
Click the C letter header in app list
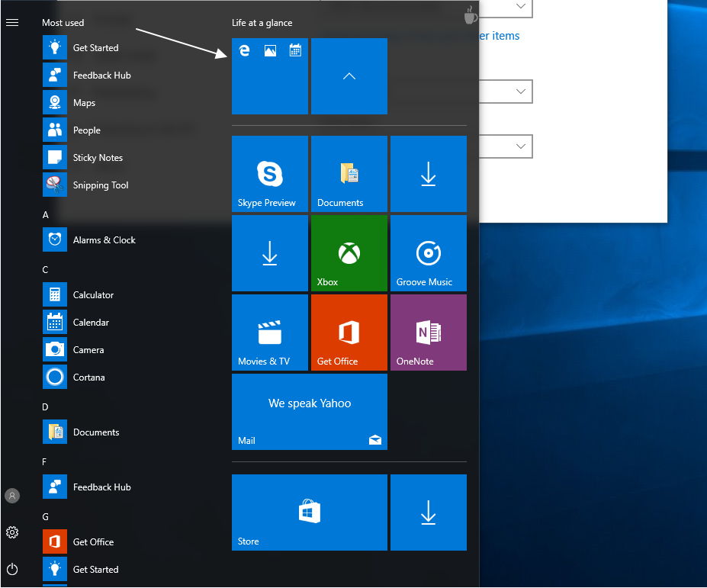(45, 270)
